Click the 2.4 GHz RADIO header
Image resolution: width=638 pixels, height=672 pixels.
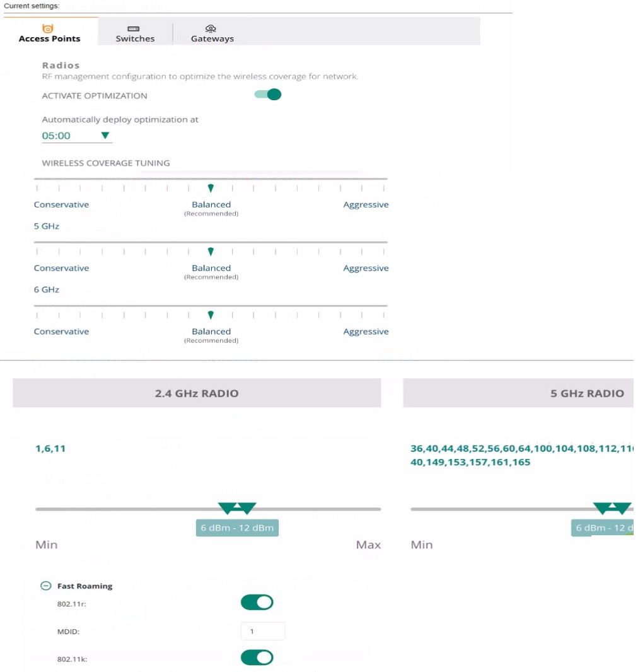click(197, 393)
